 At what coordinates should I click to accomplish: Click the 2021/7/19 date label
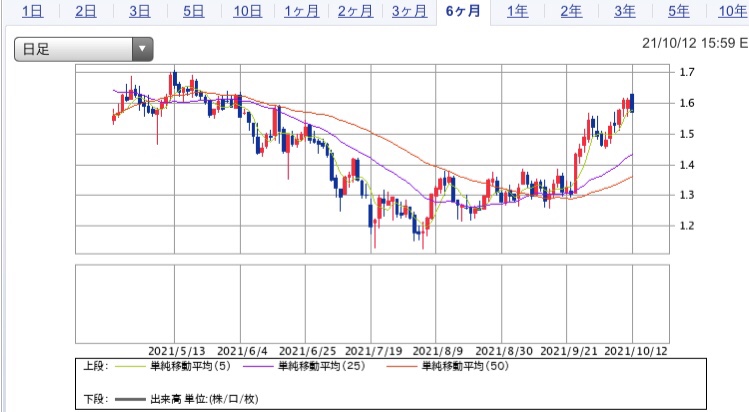[374, 351]
